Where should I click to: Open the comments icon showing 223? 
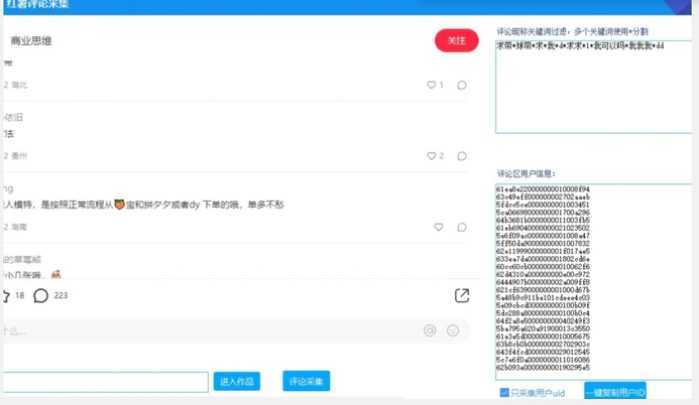point(41,295)
